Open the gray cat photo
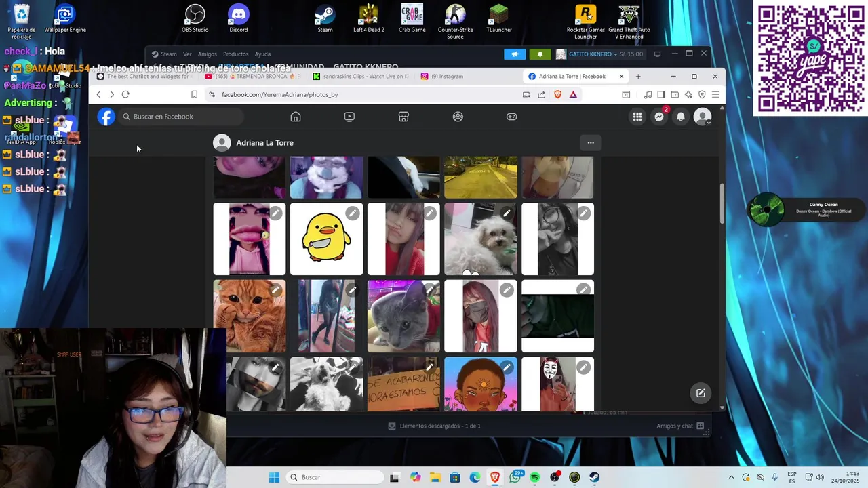The image size is (868, 488). 403,317
